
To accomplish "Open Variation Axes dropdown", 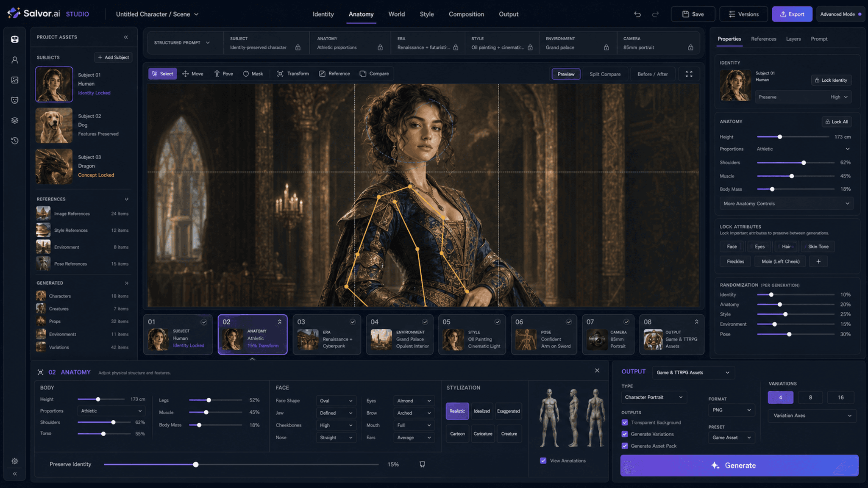I will click(812, 416).
